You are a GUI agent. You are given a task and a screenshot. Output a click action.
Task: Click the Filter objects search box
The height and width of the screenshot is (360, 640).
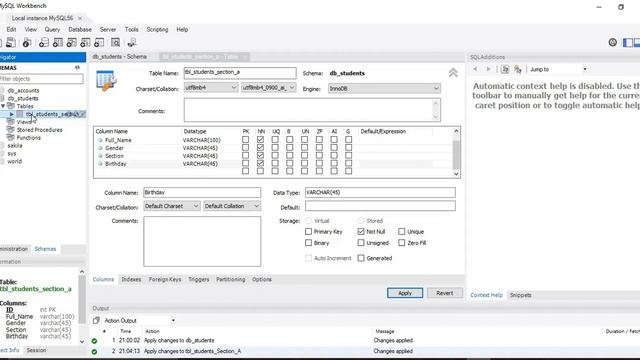click(41, 79)
